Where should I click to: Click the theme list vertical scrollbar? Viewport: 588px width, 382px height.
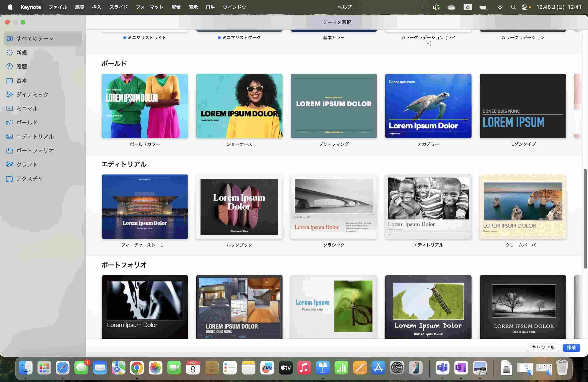(x=585, y=219)
